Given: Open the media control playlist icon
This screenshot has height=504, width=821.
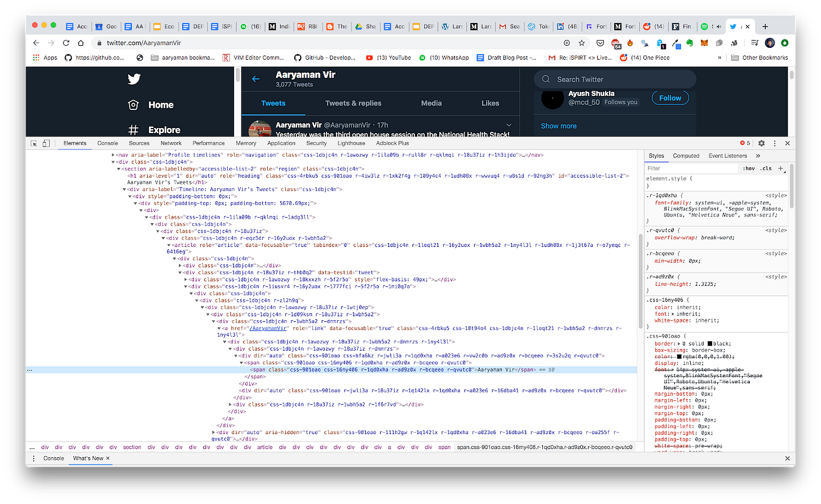Looking at the screenshot, I should pos(754,43).
